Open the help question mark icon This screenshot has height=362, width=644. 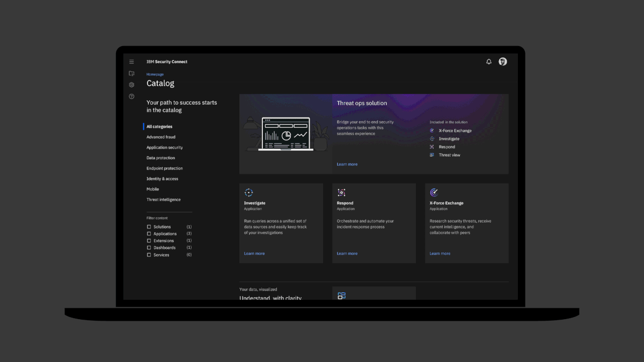point(131,97)
